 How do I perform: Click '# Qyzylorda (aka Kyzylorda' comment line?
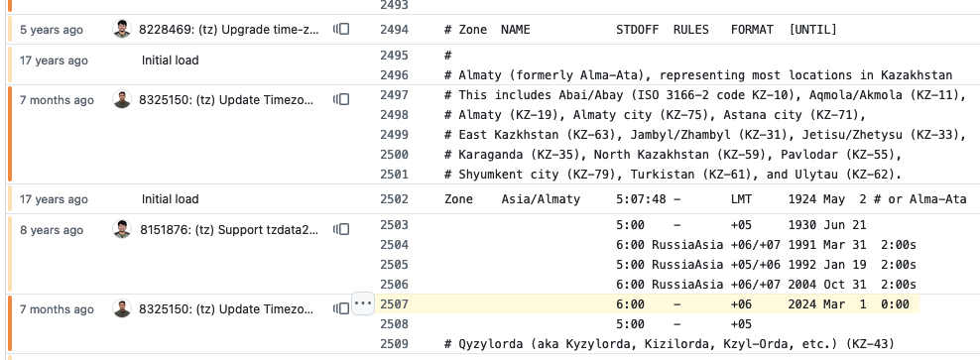(670, 344)
